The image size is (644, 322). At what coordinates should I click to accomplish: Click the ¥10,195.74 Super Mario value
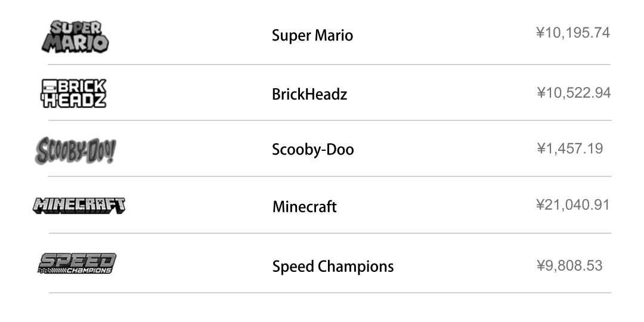click(573, 32)
